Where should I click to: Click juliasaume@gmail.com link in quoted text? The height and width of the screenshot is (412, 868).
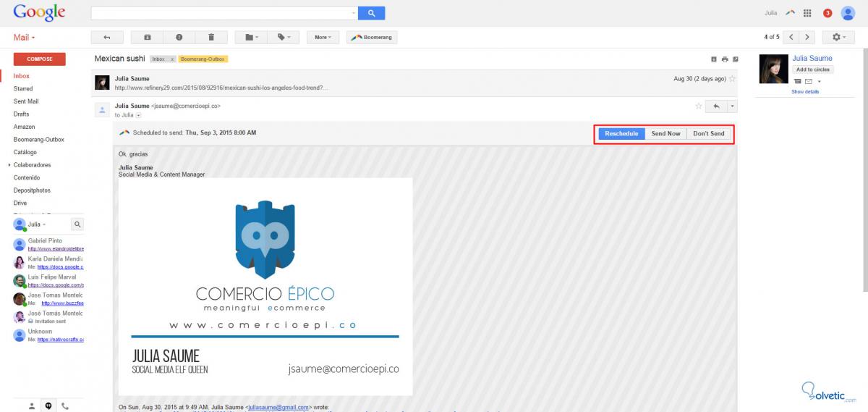point(278,408)
